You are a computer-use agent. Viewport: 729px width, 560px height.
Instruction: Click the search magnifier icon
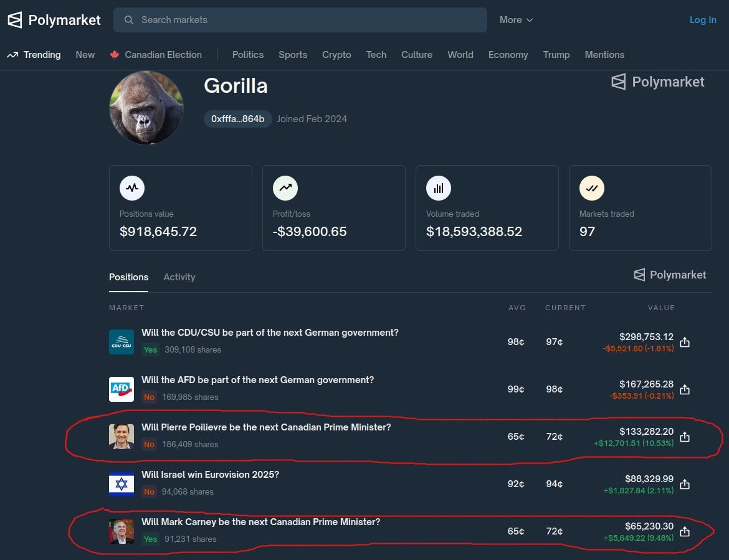coord(129,20)
